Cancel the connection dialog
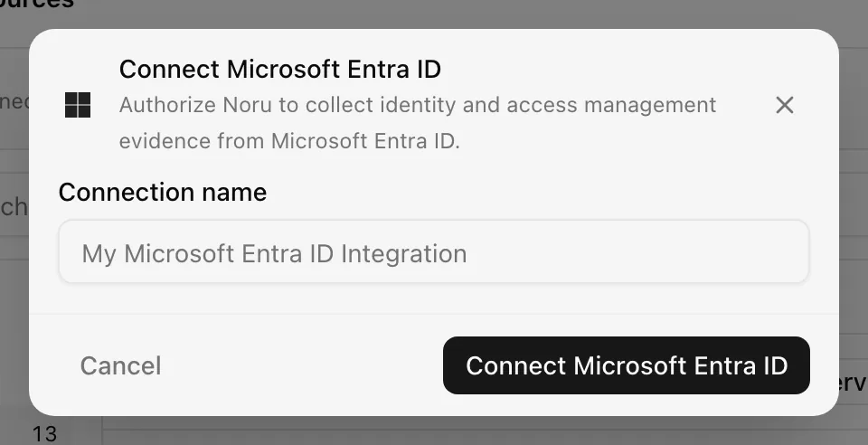Screen dimensions: 868x445 120,365
